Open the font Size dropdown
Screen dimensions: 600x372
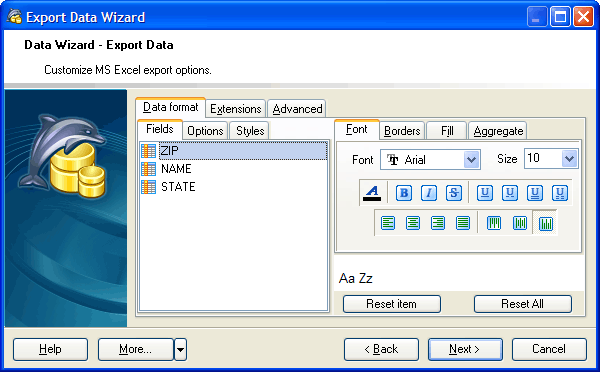[x=569, y=158]
